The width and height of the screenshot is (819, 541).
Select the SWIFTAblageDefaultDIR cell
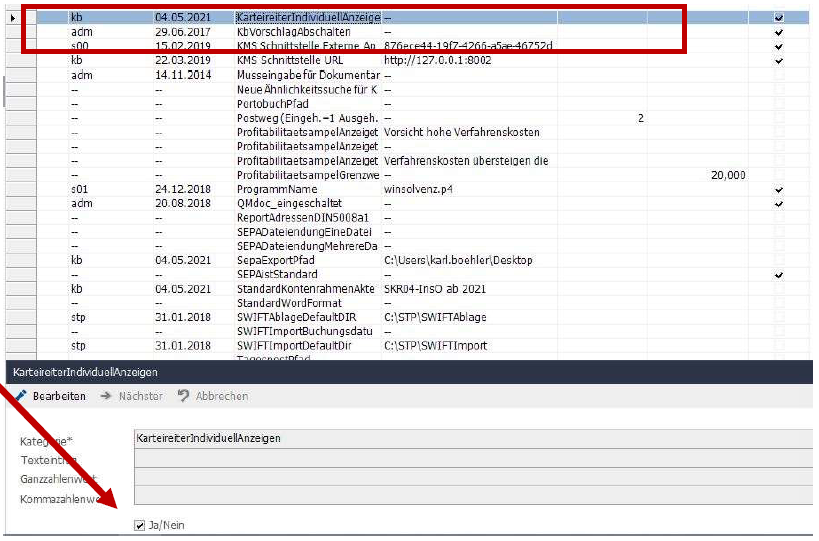[x=297, y=317]
